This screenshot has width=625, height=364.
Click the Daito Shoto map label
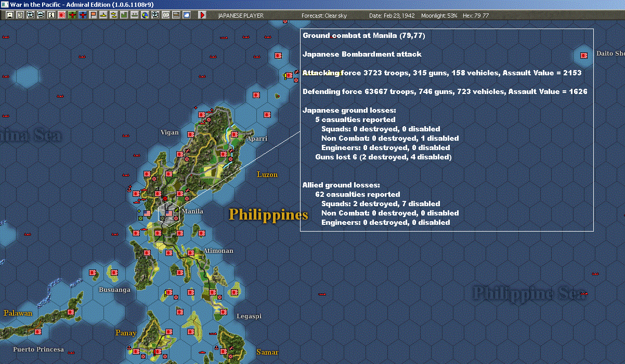tap(610, 53)
